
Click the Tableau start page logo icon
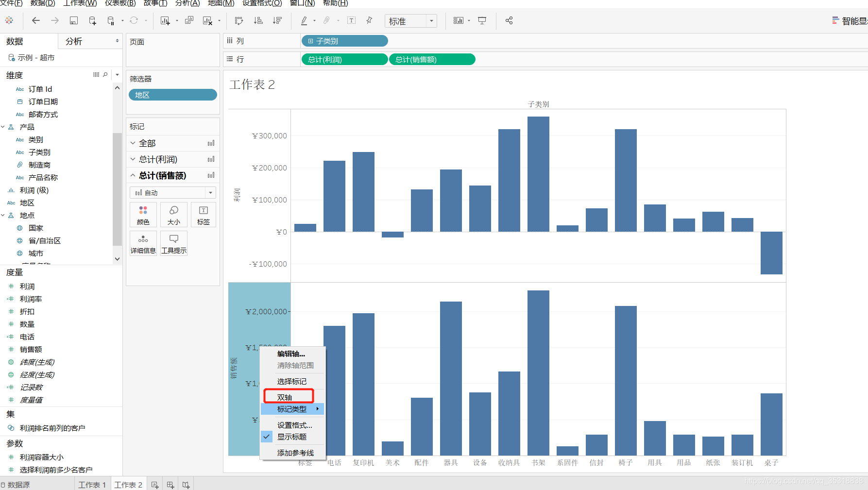9,20
